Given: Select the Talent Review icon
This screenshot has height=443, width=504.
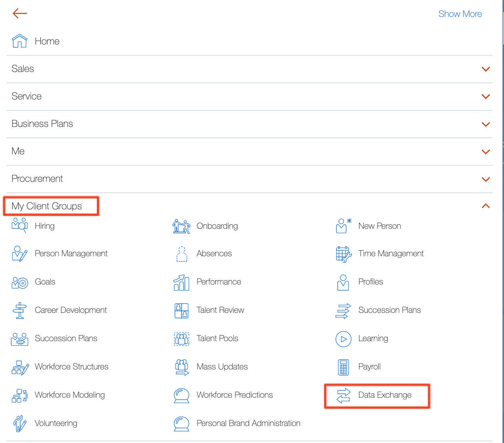Looking at the screenshot, I should pos(181,310).
